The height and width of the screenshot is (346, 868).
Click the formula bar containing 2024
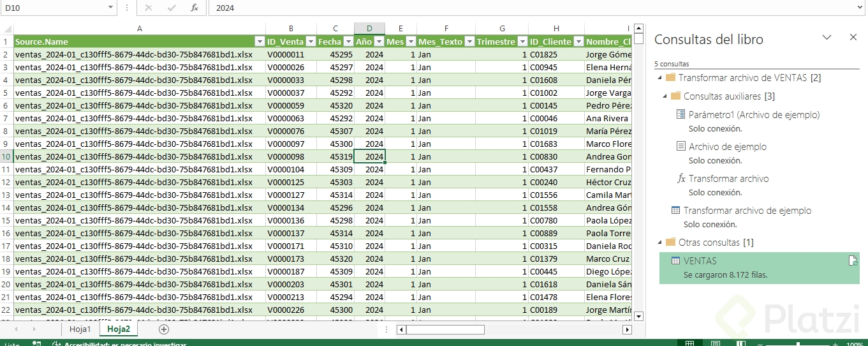[532, 8]
